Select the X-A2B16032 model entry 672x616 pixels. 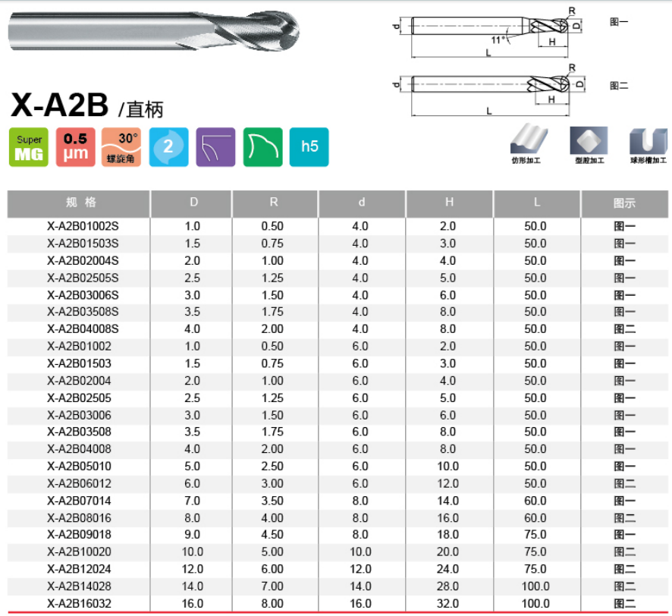[x=80, y=603]
